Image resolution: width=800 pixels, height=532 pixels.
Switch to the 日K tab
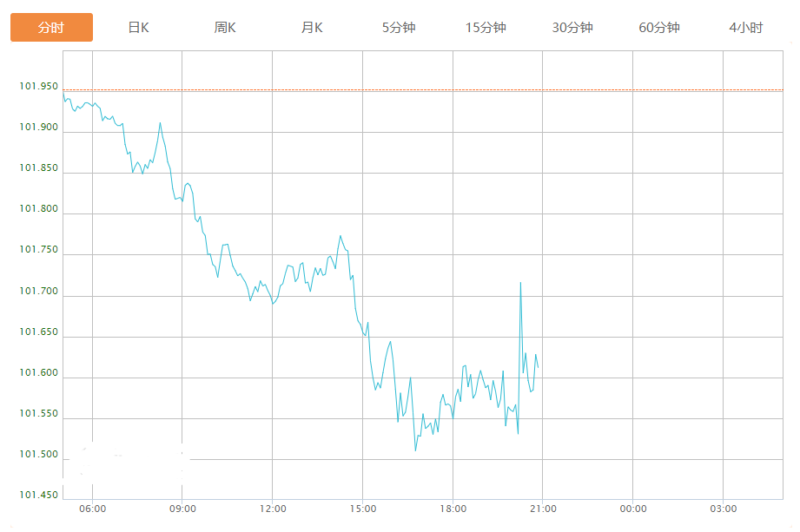click(138, 28)
